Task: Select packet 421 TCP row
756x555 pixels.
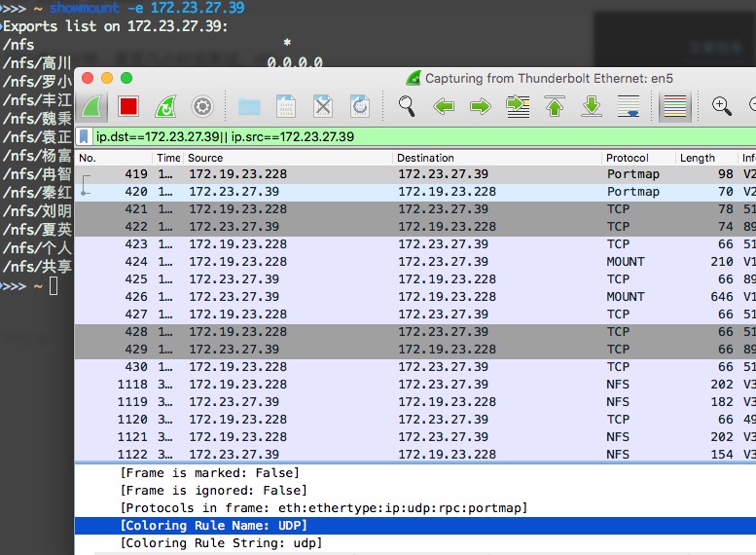Action: tap(415, 209)
